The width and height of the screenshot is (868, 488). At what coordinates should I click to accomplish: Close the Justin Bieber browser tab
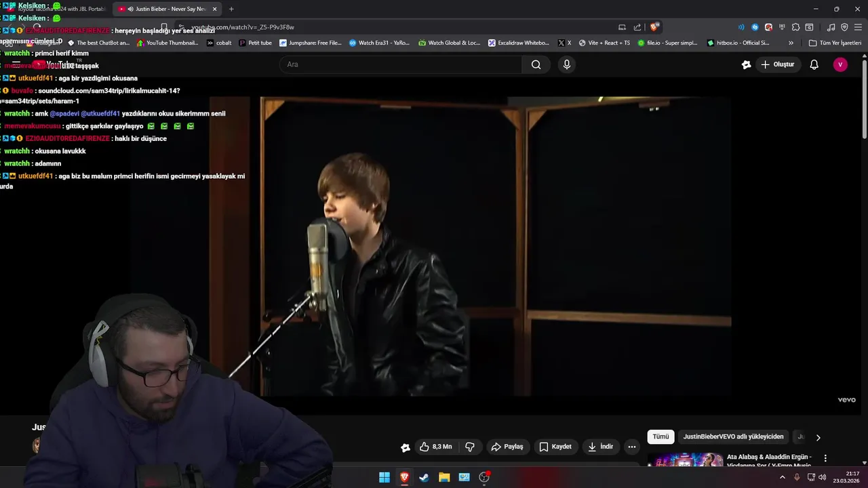click(x=215, y=9)
